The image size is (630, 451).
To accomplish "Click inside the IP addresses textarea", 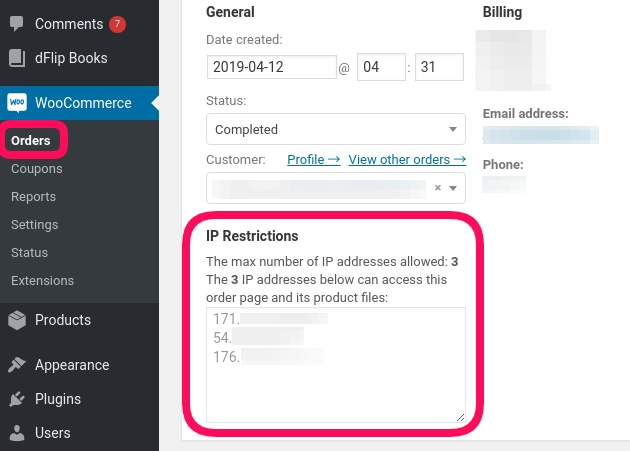I will (x=335, y=390).
